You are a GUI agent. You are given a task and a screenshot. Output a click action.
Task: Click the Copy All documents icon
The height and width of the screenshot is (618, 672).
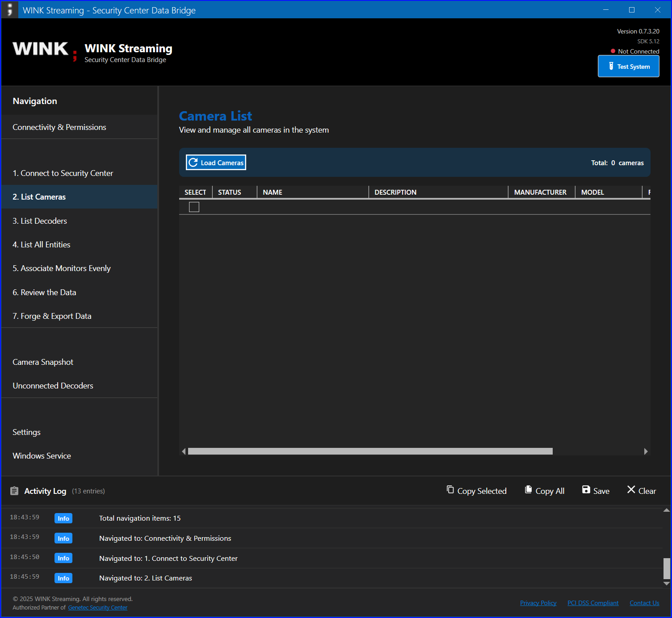coord(529,490)
